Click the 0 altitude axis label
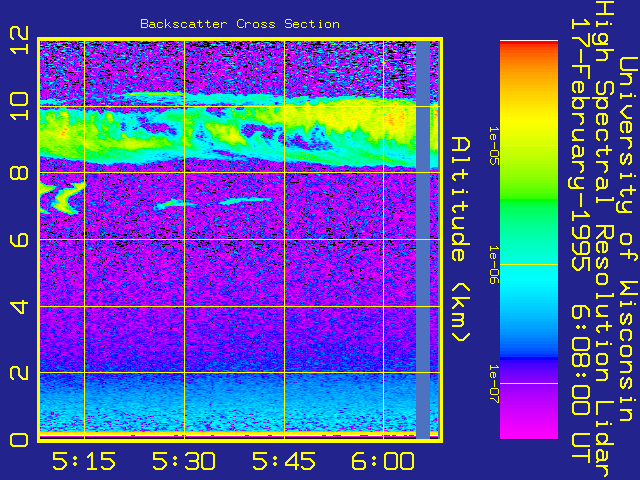 click(20, 440)
